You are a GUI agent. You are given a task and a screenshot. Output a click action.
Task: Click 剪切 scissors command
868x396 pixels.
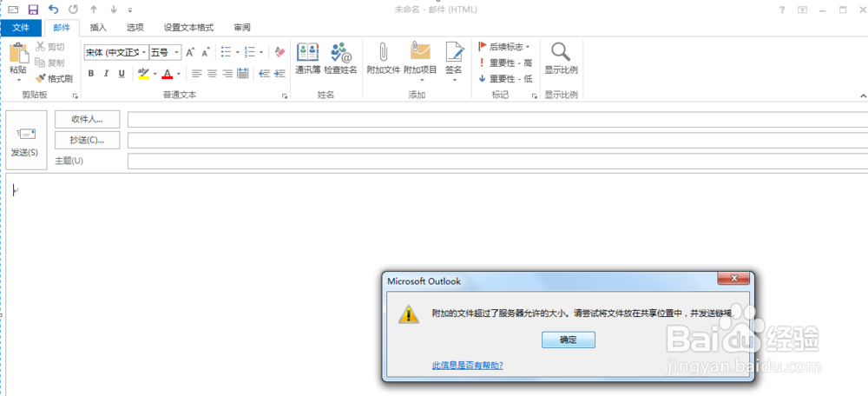click(49, 47)
